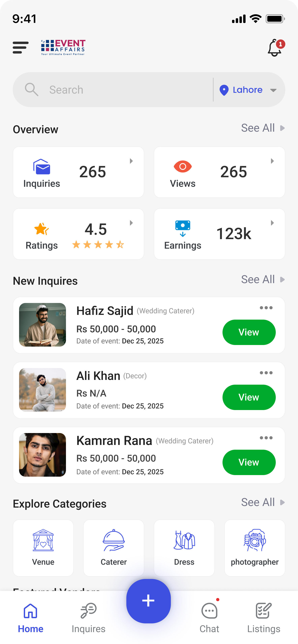The height and width of the screenshot is (644, 298).
Task: Click the search magnifier icon
Action: click(32, 89)
